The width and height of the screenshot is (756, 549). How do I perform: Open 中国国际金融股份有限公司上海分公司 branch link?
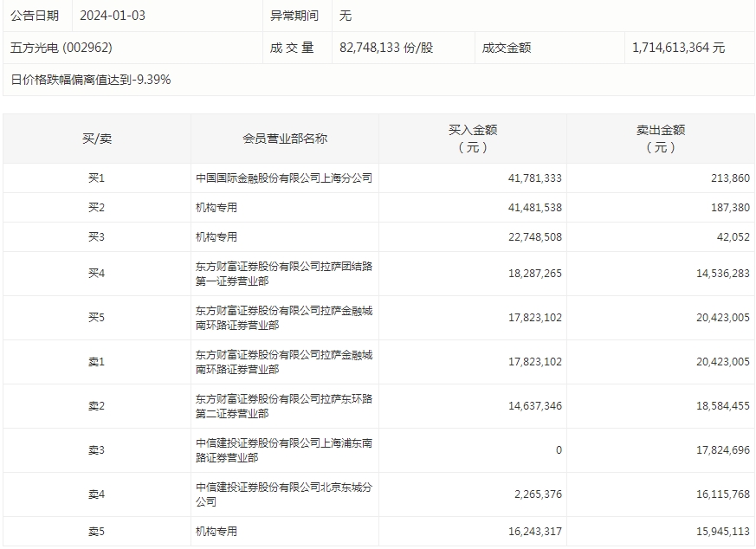click(283, 178)
